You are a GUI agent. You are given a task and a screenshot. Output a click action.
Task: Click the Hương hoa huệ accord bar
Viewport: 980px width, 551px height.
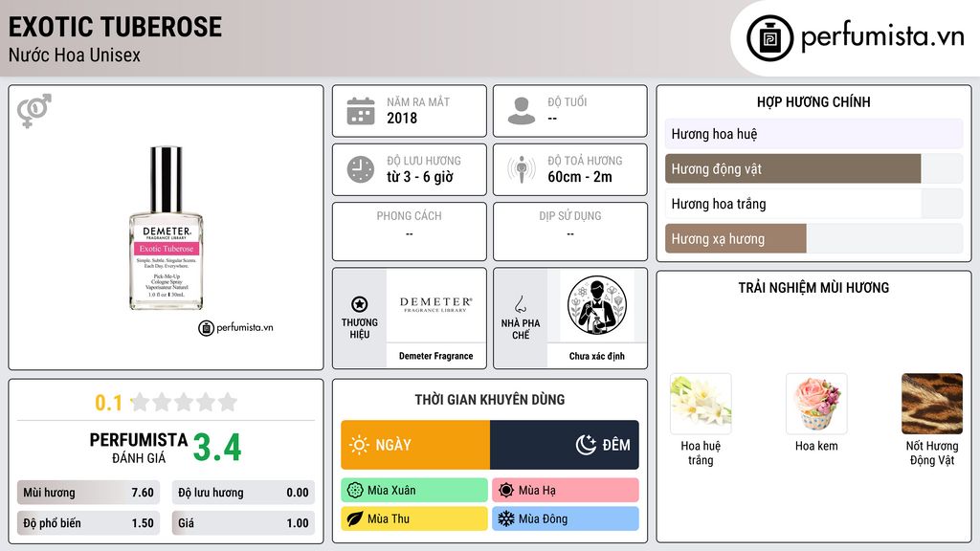point(813,134)
